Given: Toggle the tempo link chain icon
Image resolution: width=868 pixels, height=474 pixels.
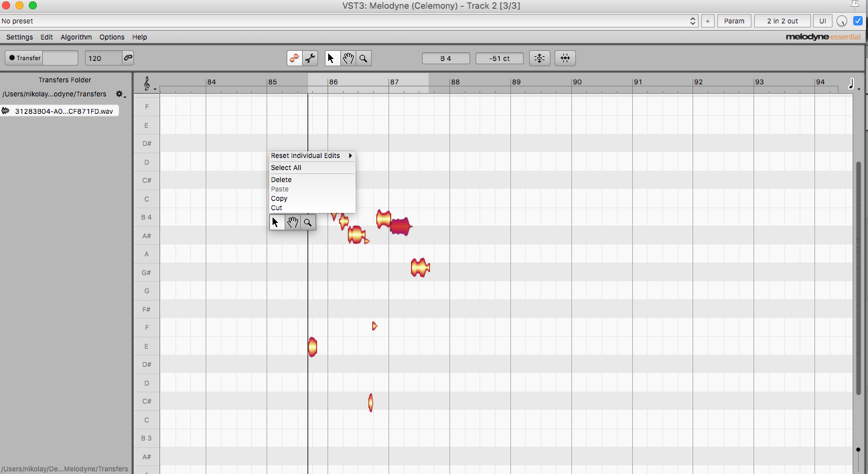Looking at the screenshot, I should (x=128, y=58).
